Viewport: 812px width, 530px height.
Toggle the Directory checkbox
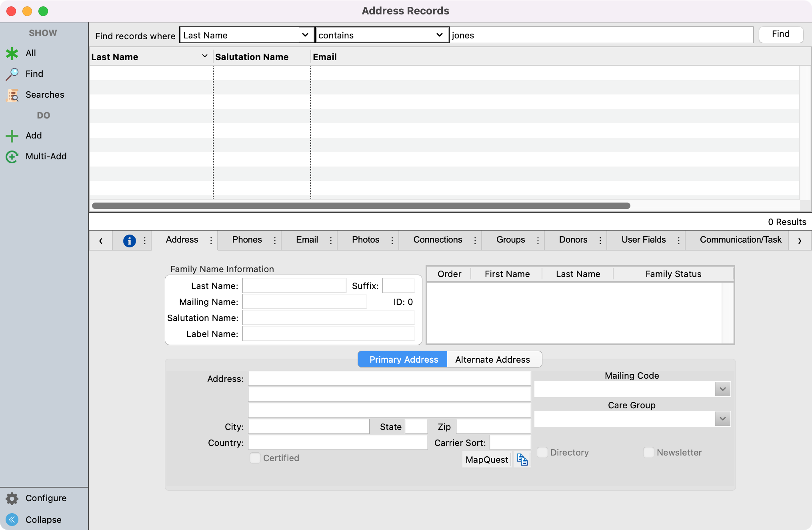542,452
